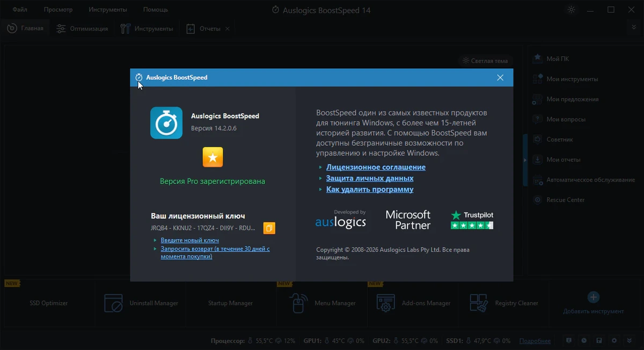Click the Процессор 12% load value
The width and height of the screenshot is (644, 350).
(290, 341)
